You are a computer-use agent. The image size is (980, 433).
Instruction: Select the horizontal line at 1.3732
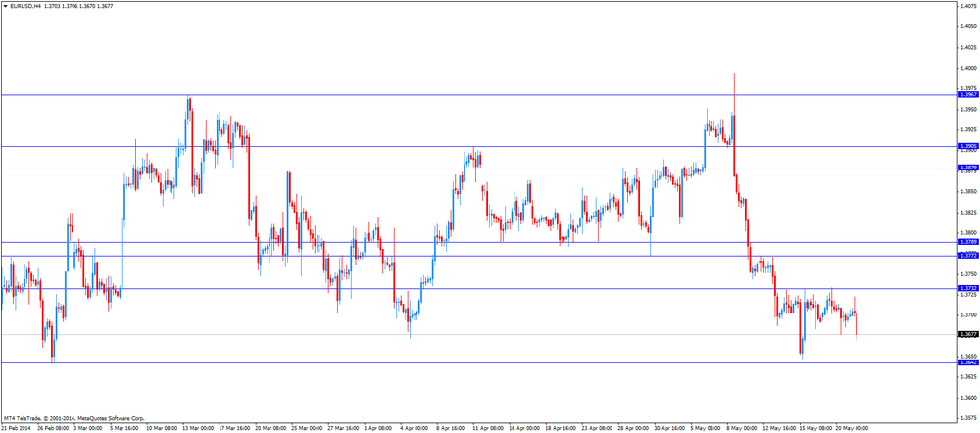478,288
